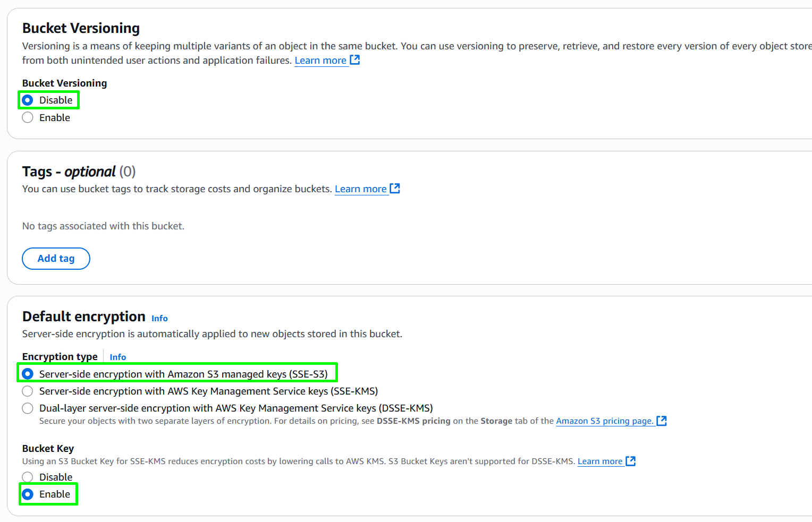Open the Amazon S3 pricing page link
The image size is (812, 522).
tap(605, 421)
